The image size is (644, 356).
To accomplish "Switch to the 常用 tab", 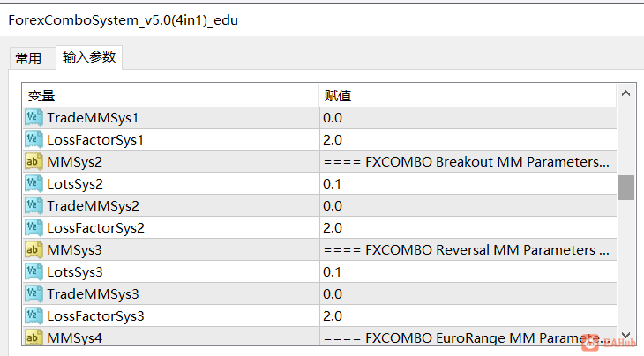I will [x=29, y=58].
